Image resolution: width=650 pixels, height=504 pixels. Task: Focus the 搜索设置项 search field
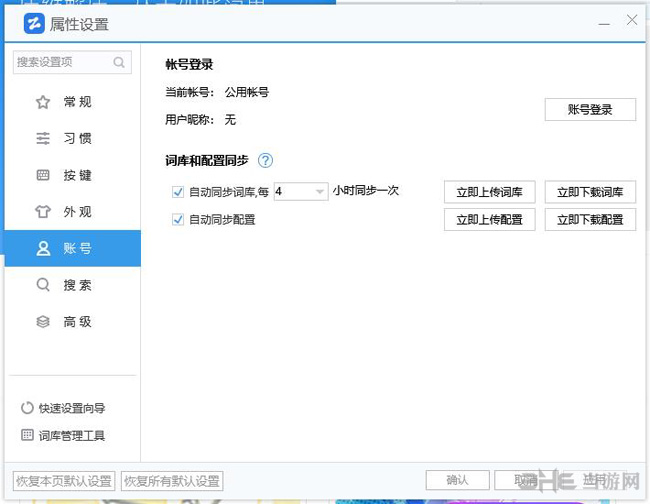(x=72, y=62)
